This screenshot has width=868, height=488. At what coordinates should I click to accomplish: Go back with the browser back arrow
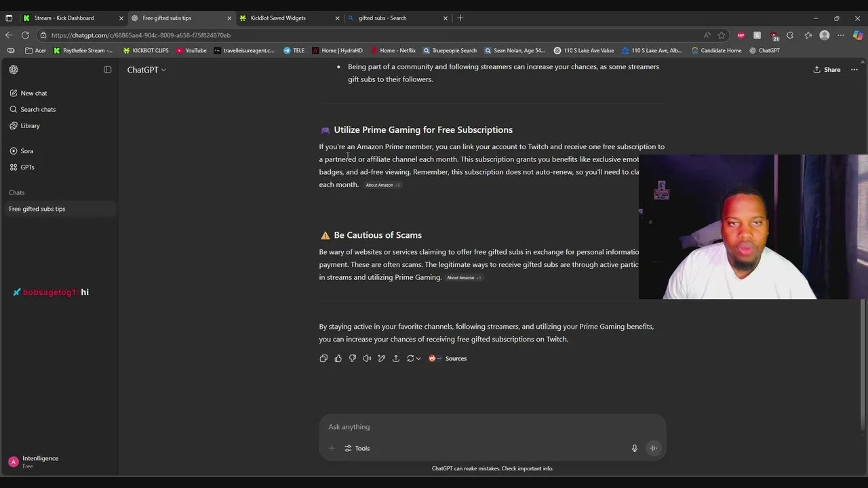[x=9, y=35]
